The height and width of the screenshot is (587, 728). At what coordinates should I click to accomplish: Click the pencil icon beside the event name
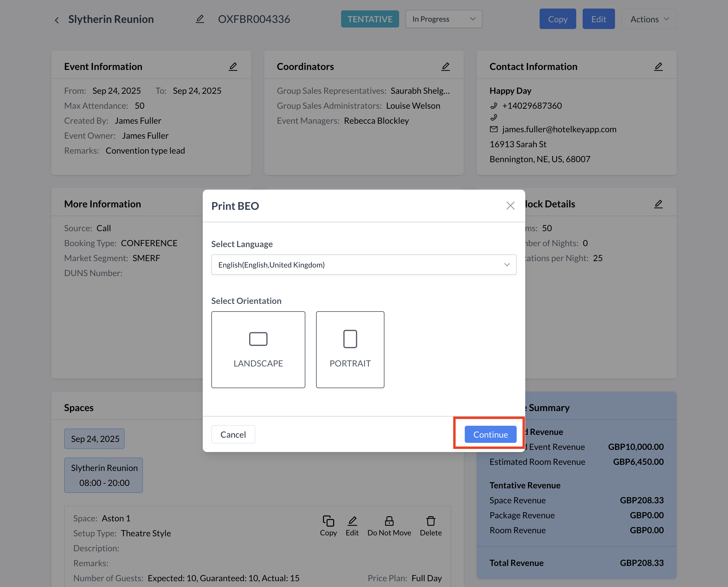(200, 19)
